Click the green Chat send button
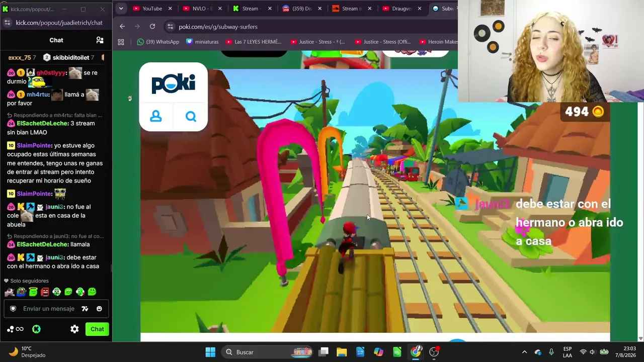Viewport: 644px width, 362px height. [x=97, y=329]
